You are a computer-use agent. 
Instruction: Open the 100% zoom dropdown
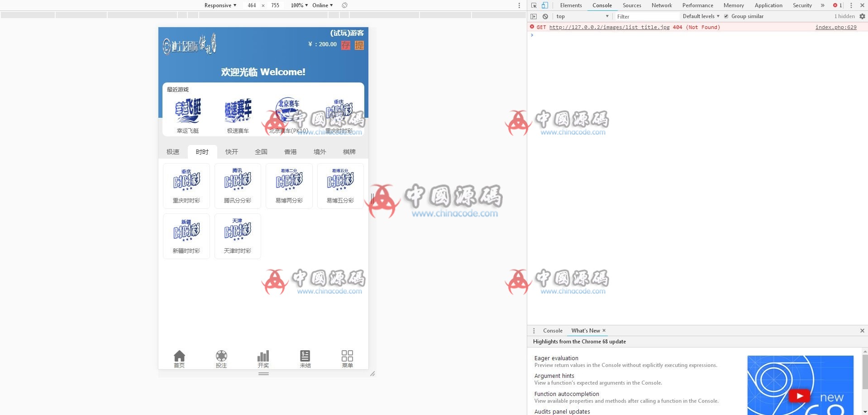(x=299, y=5)
